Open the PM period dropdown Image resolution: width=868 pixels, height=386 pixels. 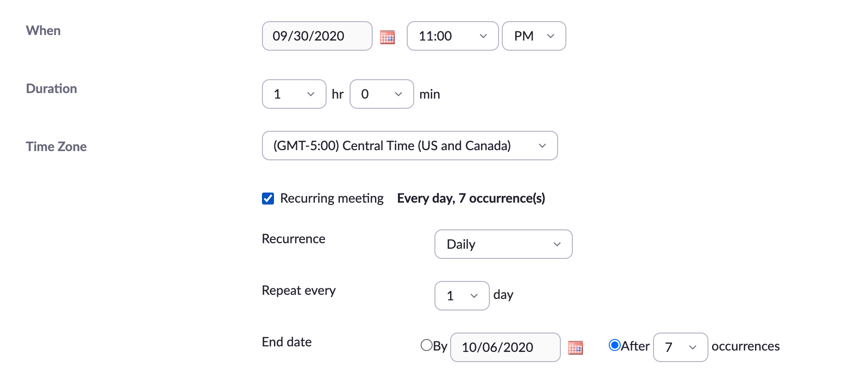[x=534, y=36]
